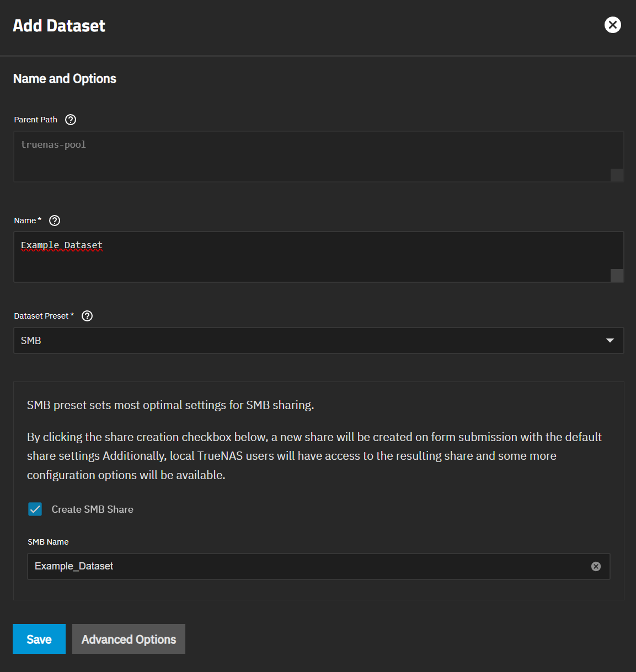Viewport: 636px width, 672px height.
Task: Click the dropdown arrow on Dataset Preset
Action: [610, 341]
